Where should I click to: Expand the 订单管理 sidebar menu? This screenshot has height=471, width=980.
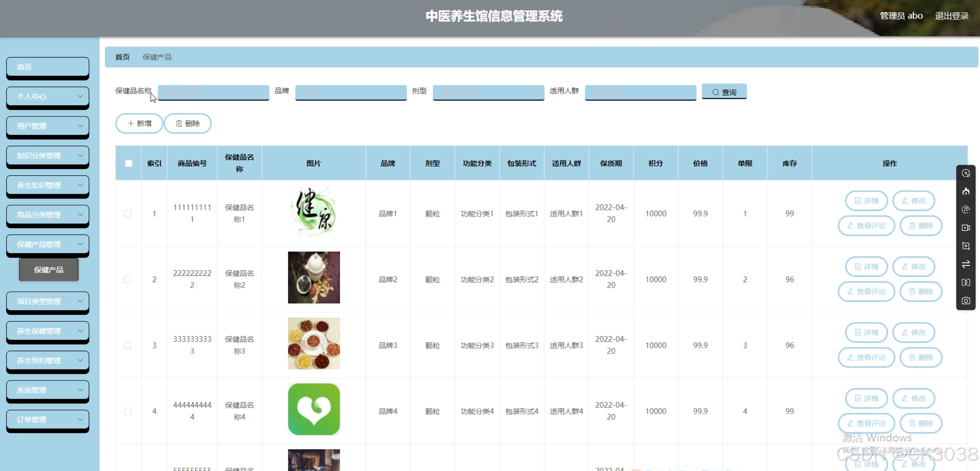[x=48, y=420]
